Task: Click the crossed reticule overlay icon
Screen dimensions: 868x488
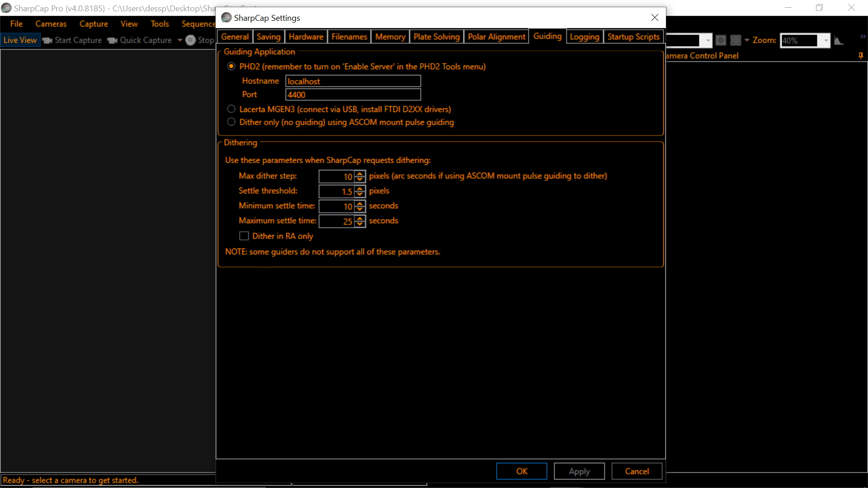Action: tap(736, 41)
